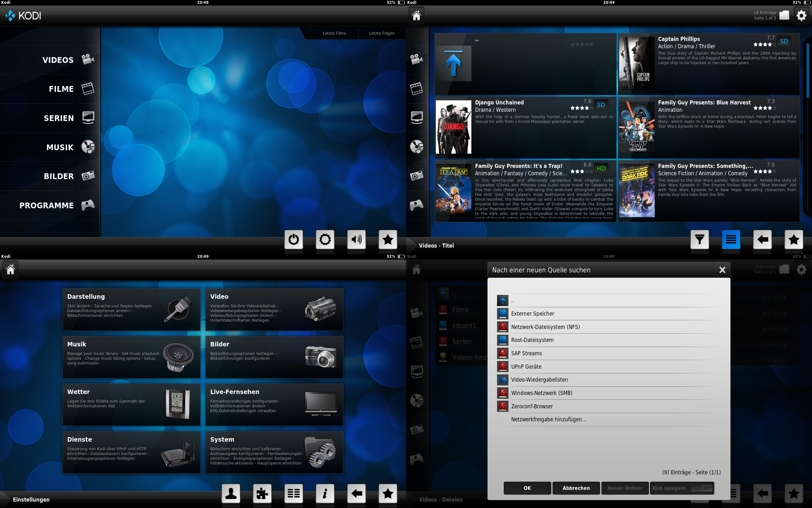Open Darstellung settings tile

coord(131,310)
